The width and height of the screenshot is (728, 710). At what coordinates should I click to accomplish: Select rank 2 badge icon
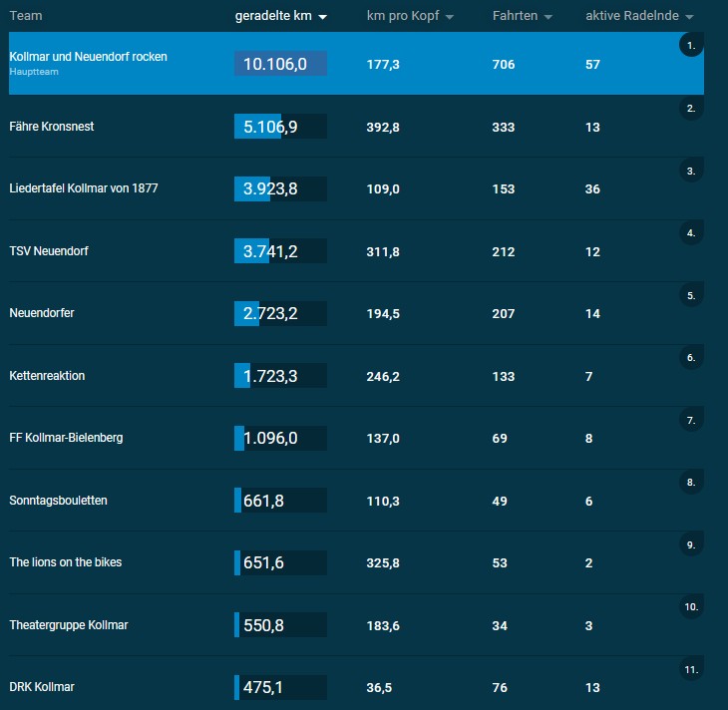[x=691, y=108]
